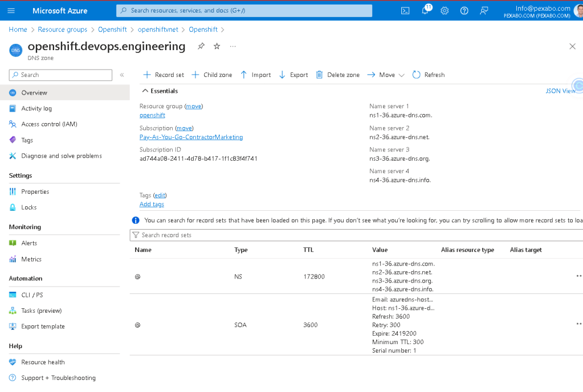Open Tasks (preview)
The width and height of the screenshot is (583, 392).
click(x=41, y=311)
